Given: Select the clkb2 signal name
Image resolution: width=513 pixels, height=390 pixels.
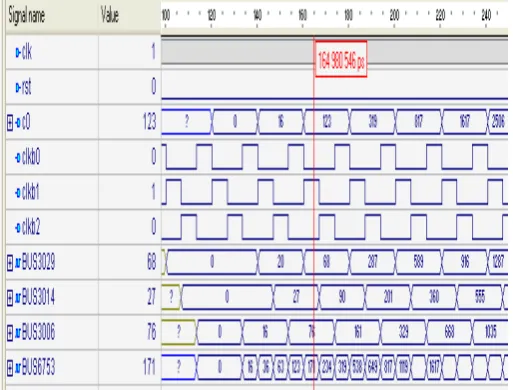Looking at the screenshot, I should (31, 227).
